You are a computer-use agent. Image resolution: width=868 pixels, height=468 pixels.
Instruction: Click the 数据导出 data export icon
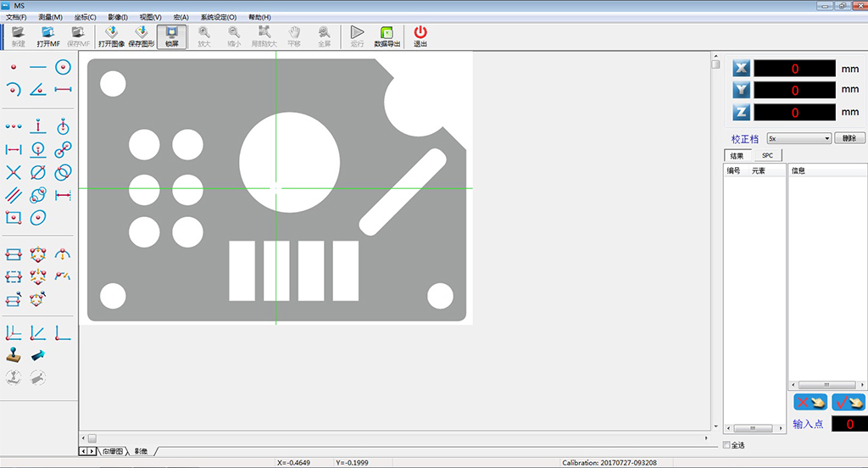pos(387,36)
